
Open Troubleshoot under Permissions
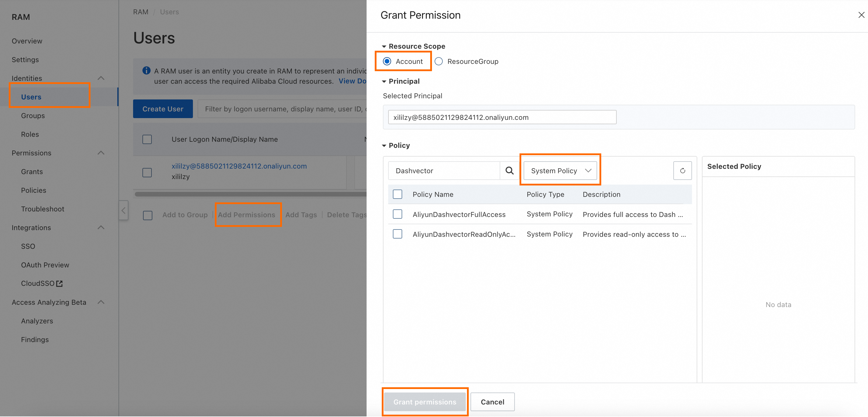(42, 209)
